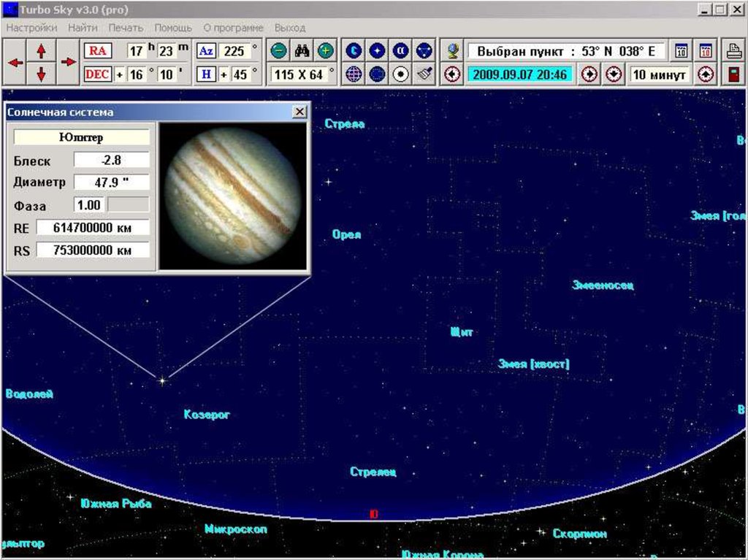
Task: Step time backward with the left clock arrow
Action: point(452,74)
